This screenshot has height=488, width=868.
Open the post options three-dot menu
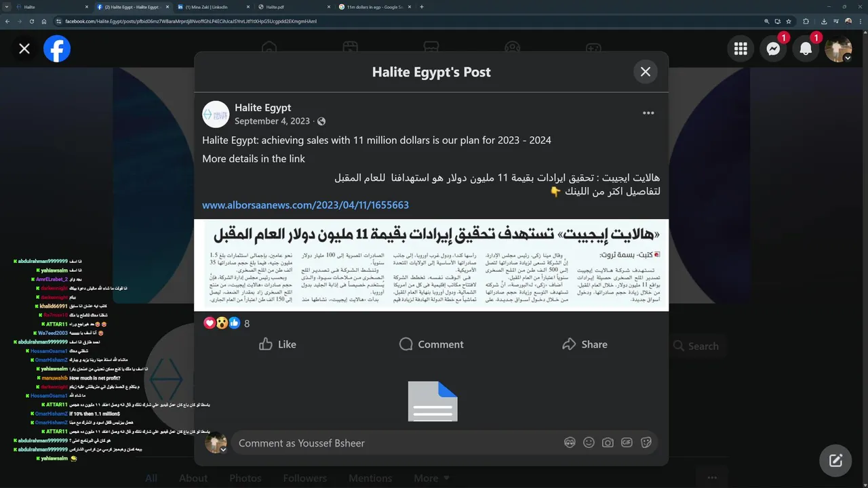click(648, 113)
